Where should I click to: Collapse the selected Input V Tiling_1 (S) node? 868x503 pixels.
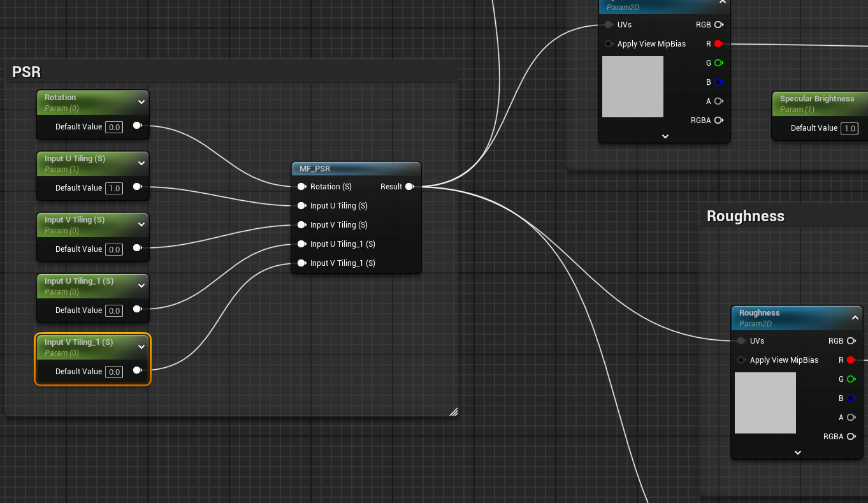[141, 347]
